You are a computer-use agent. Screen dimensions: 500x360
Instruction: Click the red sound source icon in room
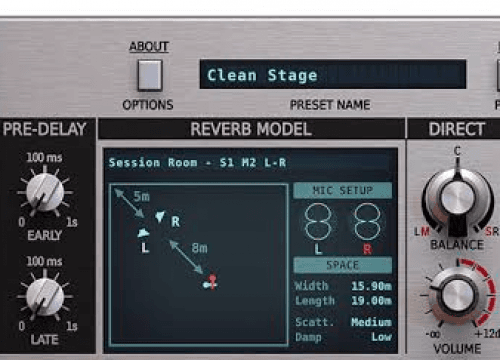click(211, 282)
